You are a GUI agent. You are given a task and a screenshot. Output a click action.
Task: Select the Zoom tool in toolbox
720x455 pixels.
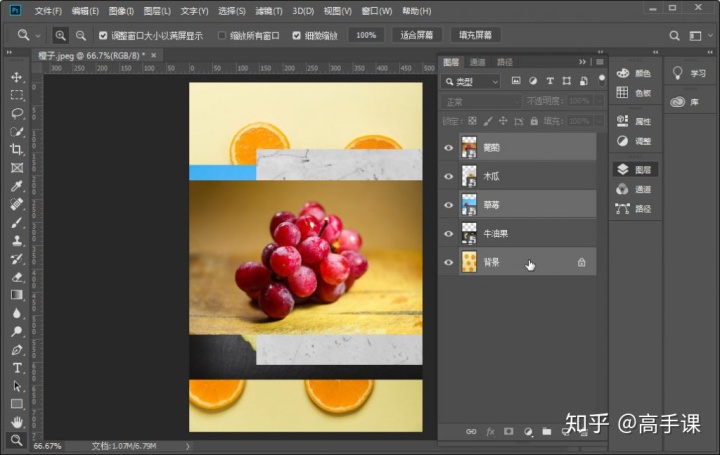(x=17, y=440)
